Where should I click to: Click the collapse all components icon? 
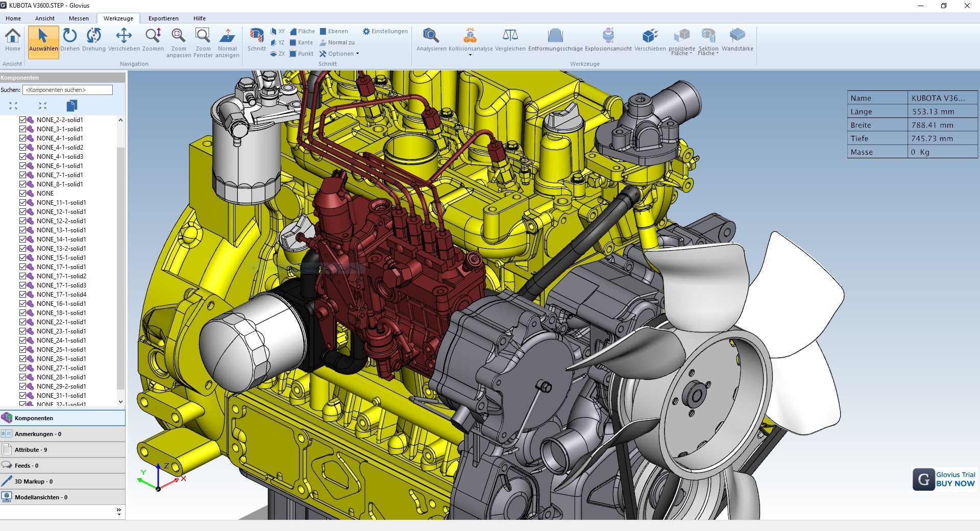[x=43, y=106]
